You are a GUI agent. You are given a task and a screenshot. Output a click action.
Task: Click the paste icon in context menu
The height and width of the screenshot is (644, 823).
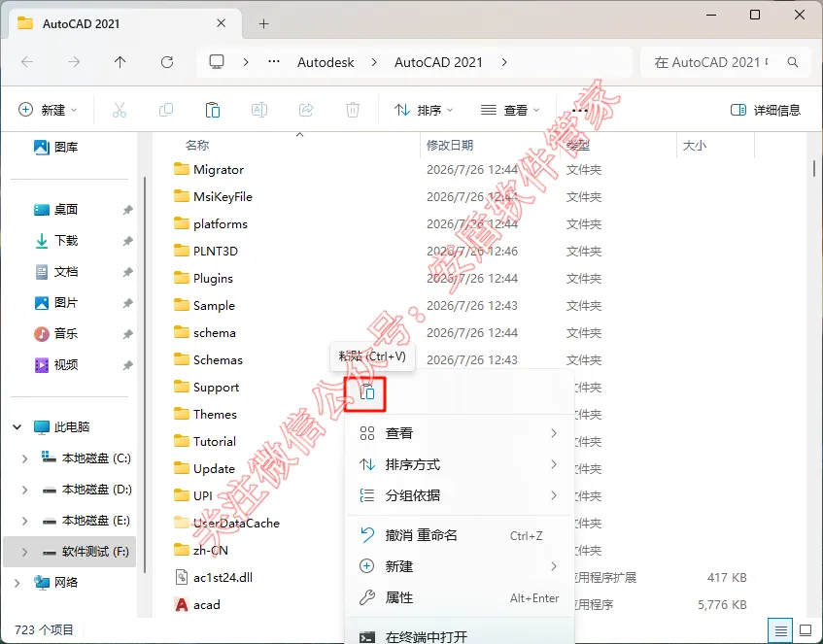point(367,392)
